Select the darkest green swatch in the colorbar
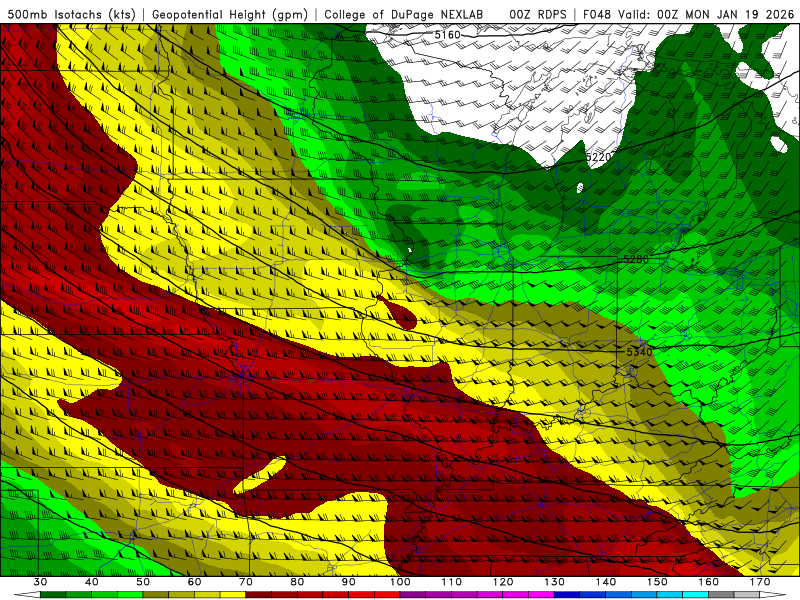The height and width of the screenshot is (600, 800). [53, 594]
